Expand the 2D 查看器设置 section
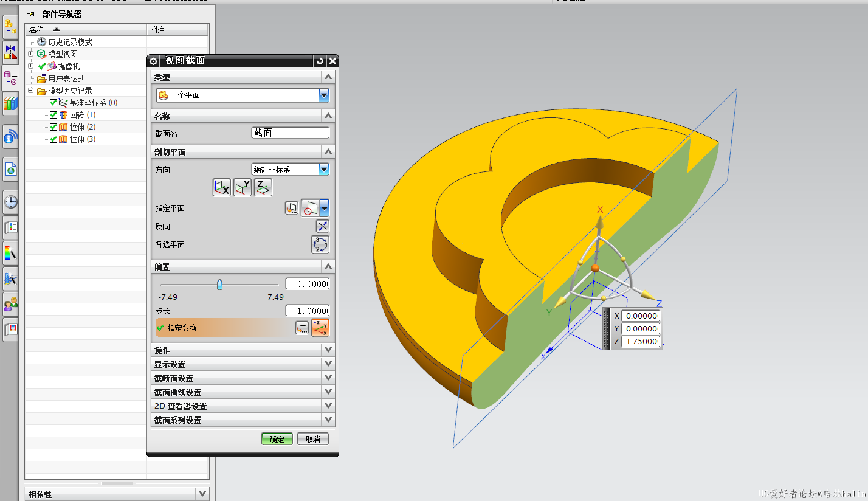Image resolution: width=868 pixels, height=501 pixels. click(x=328, y=406)
